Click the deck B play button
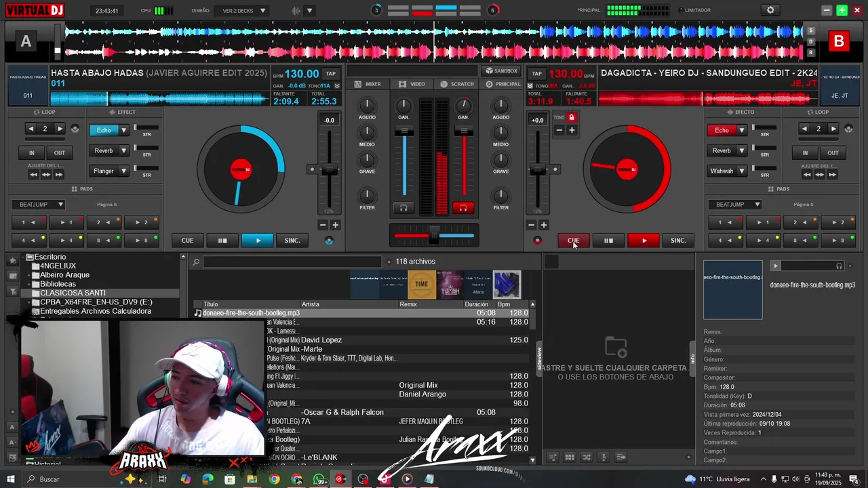 tap(644, 241)
